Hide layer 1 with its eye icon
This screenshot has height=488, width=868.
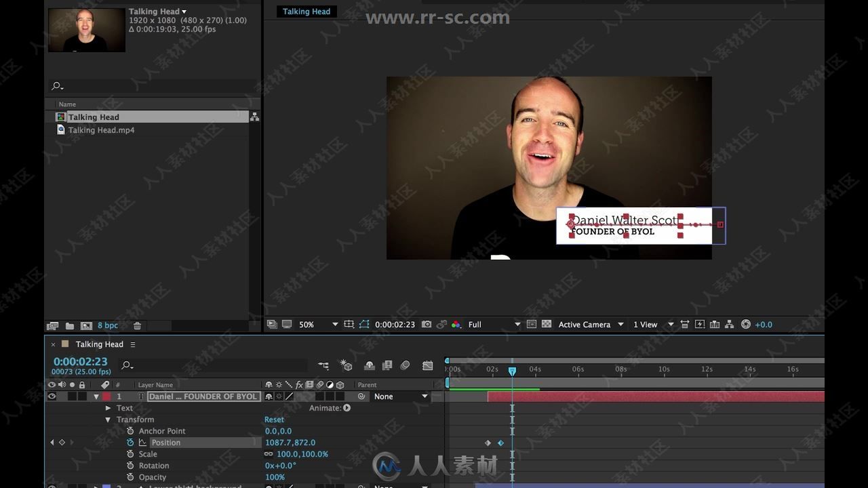[52, 396]
